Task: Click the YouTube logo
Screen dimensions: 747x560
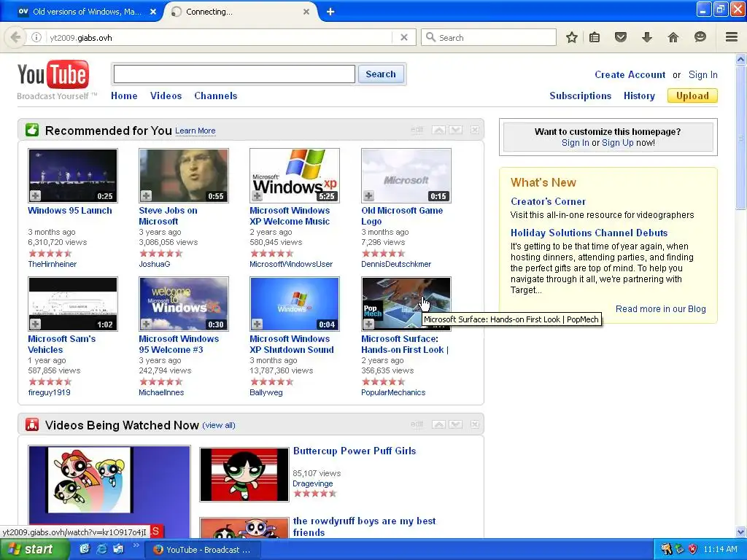Action: coord(53,75)
